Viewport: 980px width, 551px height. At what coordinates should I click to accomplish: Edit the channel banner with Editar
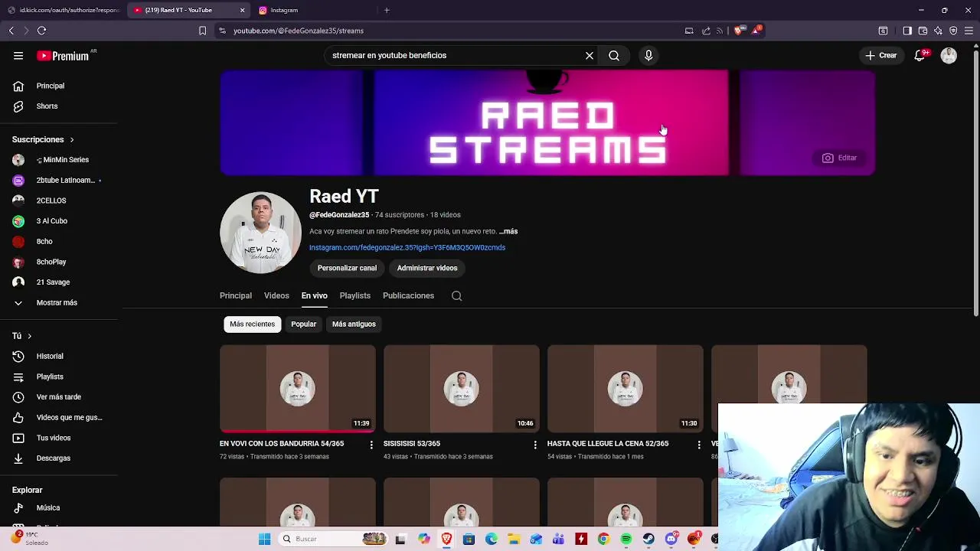tap(839, 158)
